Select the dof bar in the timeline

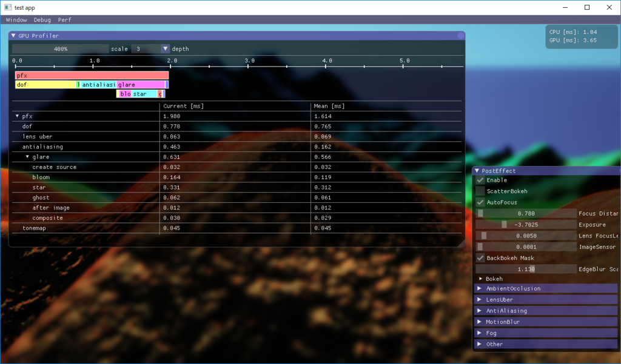45,84
